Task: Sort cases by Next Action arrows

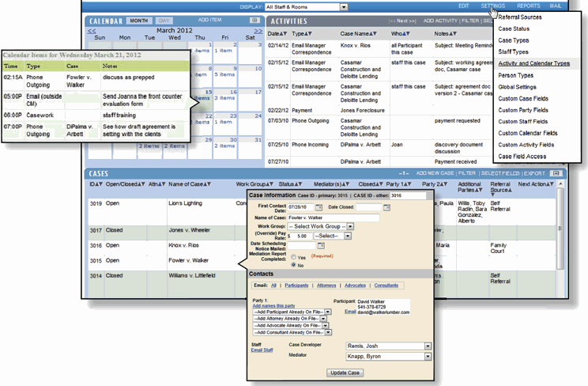Action: point(550,184)
